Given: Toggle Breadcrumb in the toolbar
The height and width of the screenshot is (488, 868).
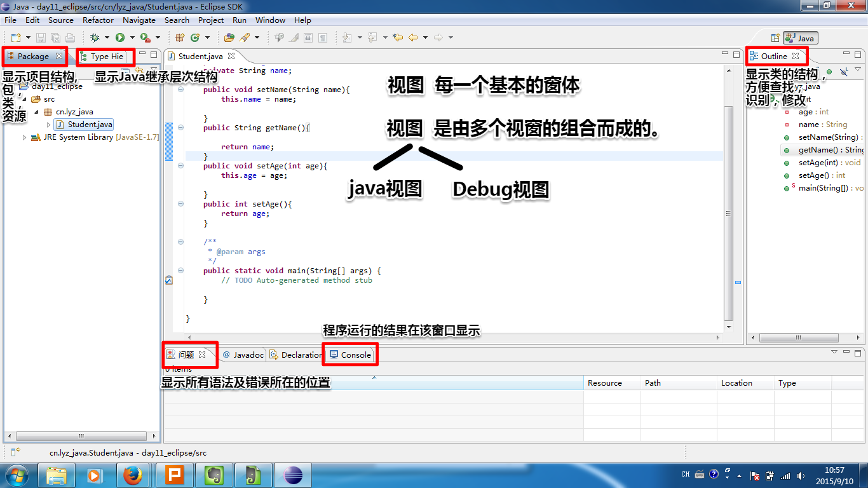Looking at the screenshot, I should [x=279, y=37].
